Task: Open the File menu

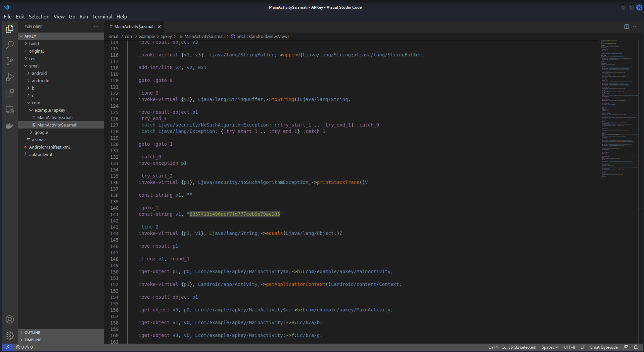Action: point(8,16)
